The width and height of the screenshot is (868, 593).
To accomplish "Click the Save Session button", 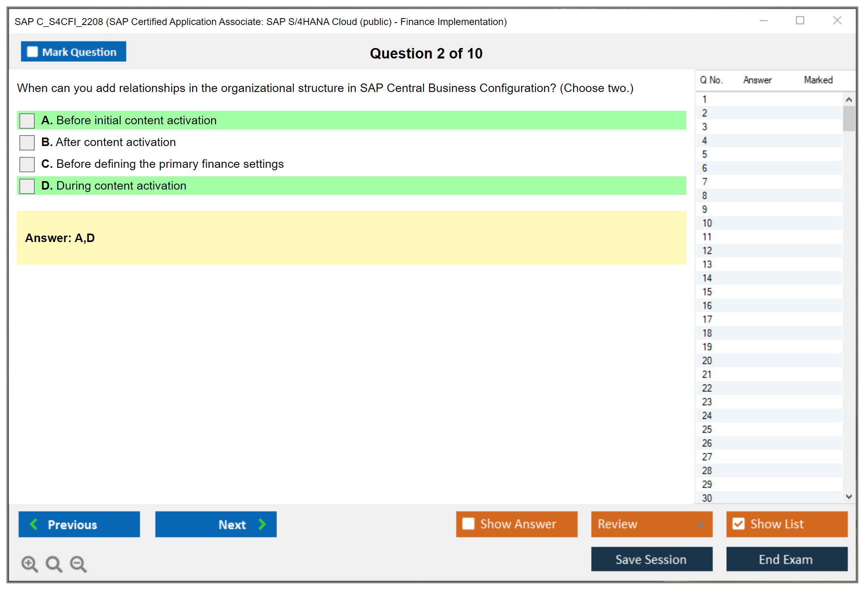I will click(651, 559).
